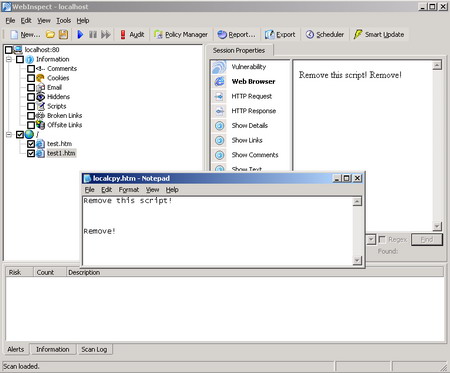Toggle localhost:80 checkbox
Screen dimensions: 450x373
point(9,50)
